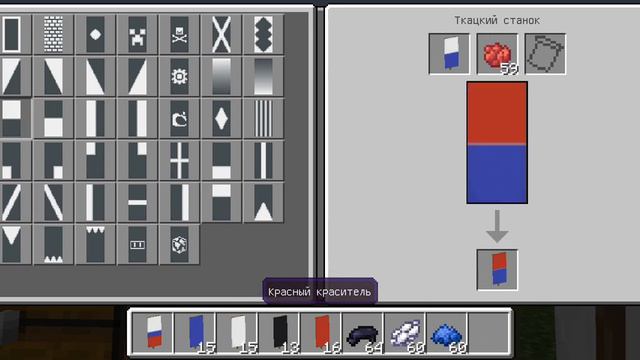Select the Bricks field pattern
The height and width of the screenshot is (360, 640).
pos(53,34)
